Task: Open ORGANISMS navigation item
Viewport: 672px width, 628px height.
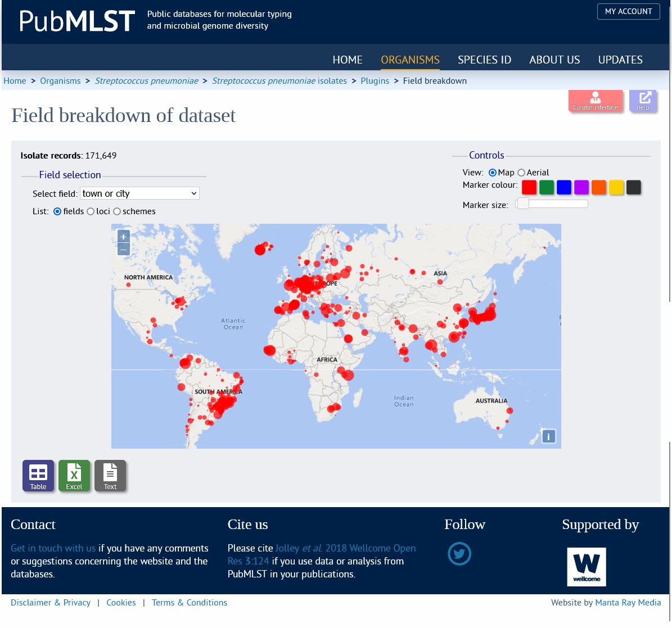Action: pos(410,60)
